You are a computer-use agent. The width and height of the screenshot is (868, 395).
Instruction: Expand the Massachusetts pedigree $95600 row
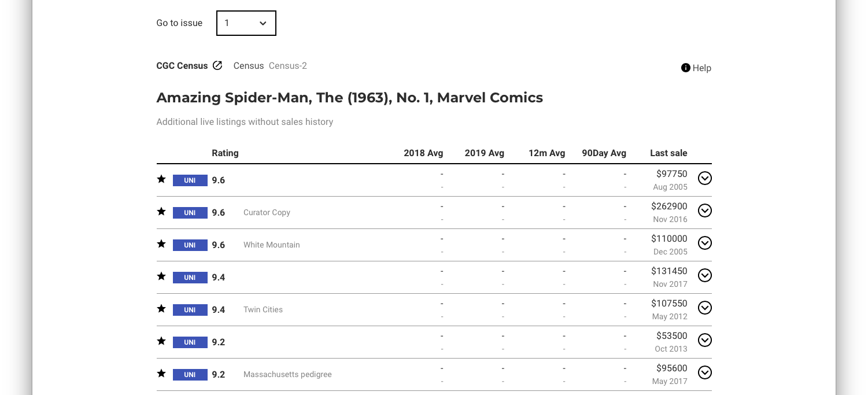(704, 372)
